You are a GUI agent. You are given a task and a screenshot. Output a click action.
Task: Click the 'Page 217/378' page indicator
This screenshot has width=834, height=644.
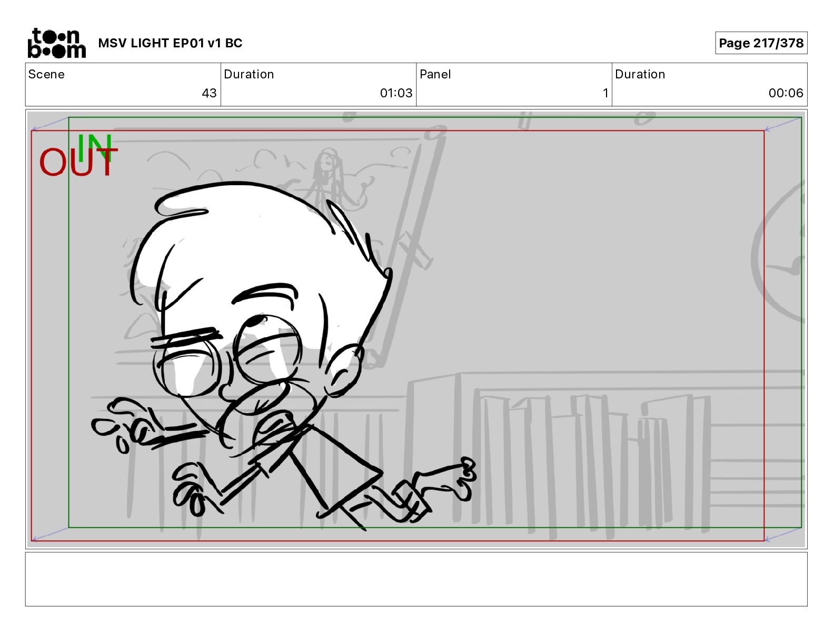coord(761,43)
